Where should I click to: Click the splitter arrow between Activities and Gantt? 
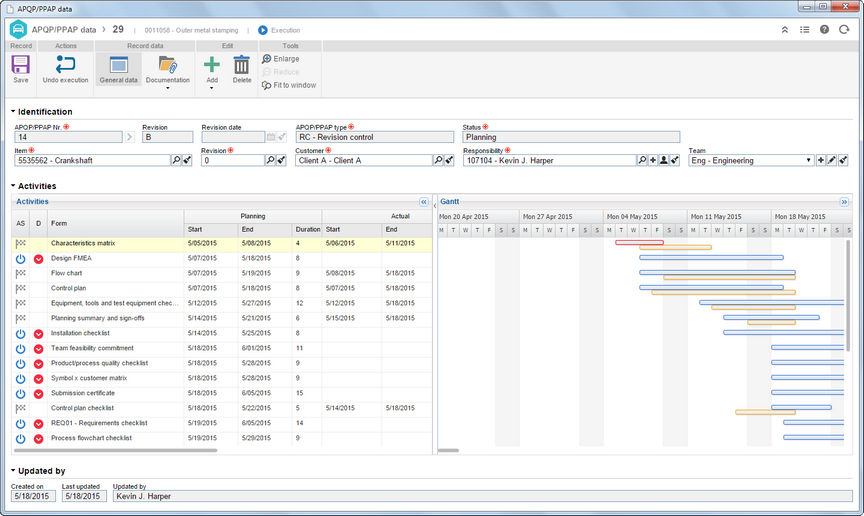click(435, 206)
